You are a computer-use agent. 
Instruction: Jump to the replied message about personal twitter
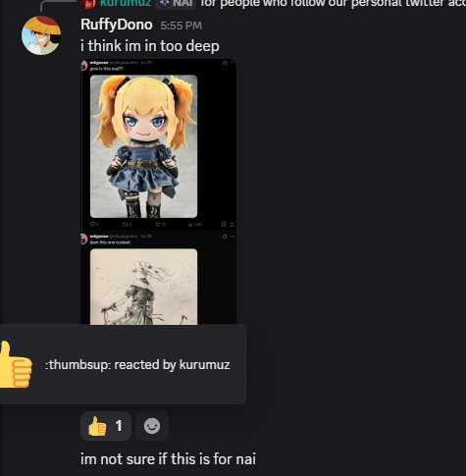click(333, 3)
